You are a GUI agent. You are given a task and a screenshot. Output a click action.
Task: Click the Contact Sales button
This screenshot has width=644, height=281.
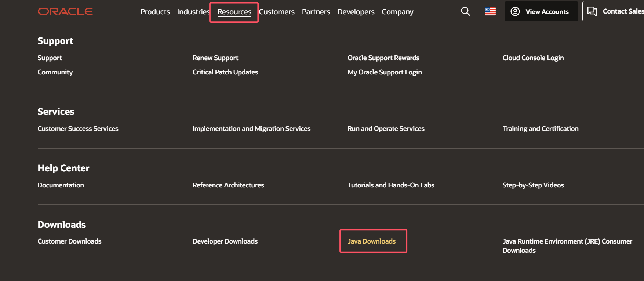pos(613,11)
